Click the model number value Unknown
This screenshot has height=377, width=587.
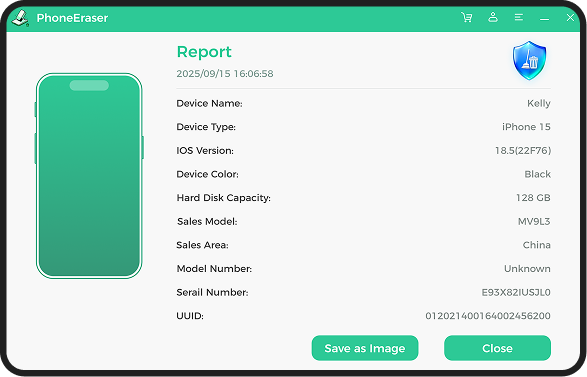point(527,268)
